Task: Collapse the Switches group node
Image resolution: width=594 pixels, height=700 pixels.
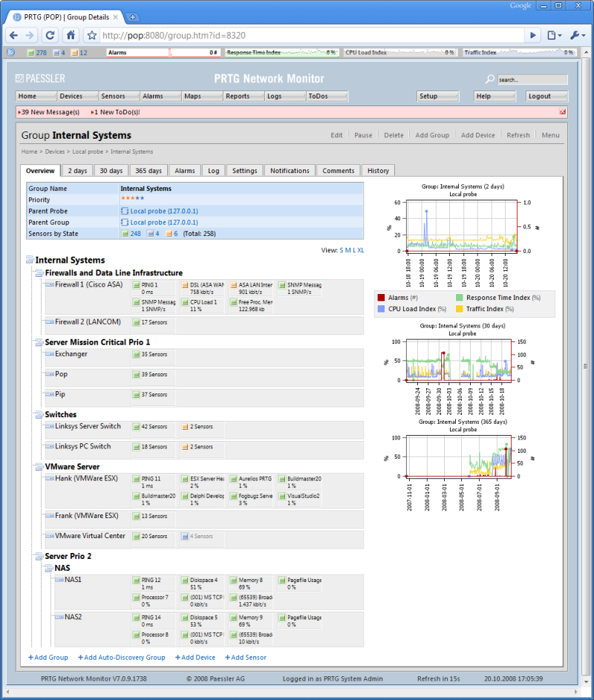Action: click(x=39, y=415)
